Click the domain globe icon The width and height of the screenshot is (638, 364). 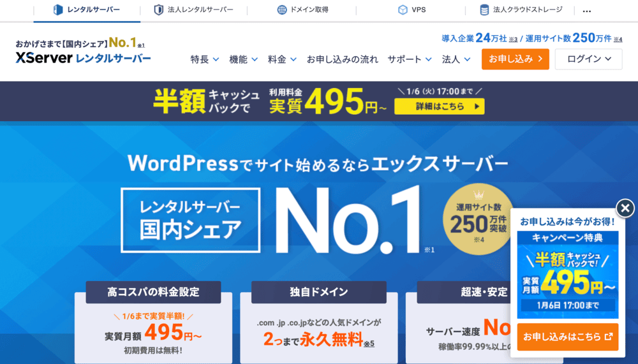pyautogui.click(x=281, y=10)
